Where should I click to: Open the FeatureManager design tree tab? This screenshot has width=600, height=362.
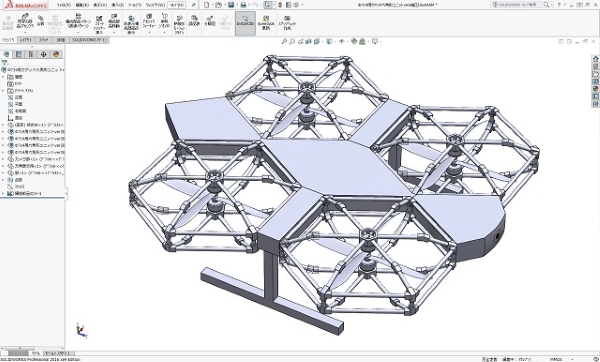point(7,54)
